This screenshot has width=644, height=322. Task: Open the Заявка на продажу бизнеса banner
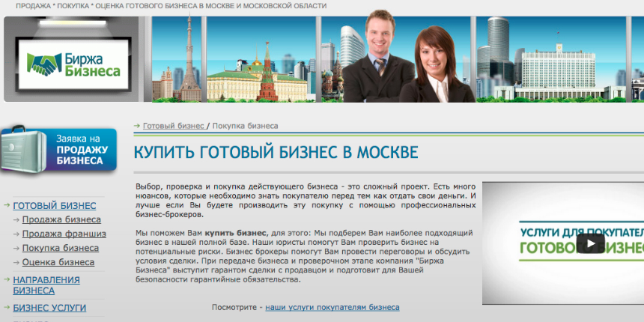pos(58,150)
